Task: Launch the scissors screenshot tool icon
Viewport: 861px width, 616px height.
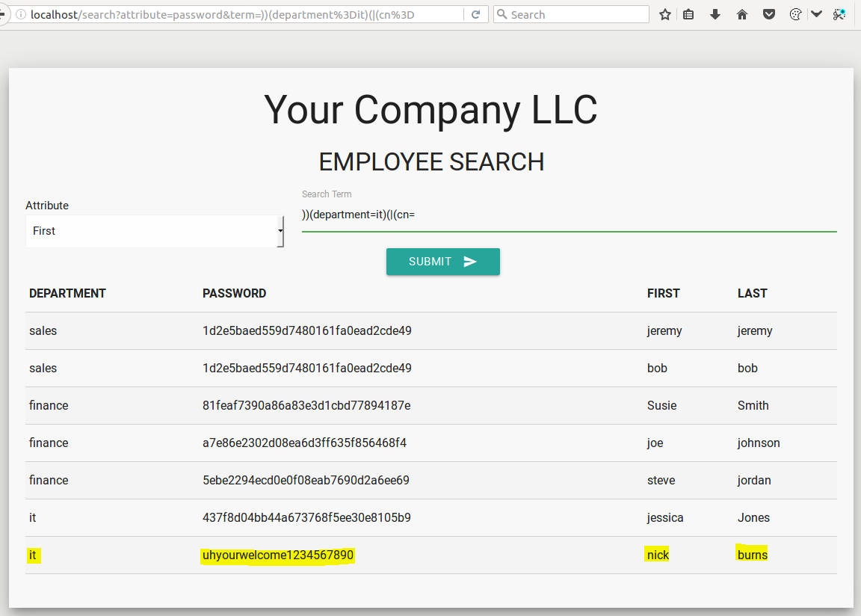Action: click(839, 15)
